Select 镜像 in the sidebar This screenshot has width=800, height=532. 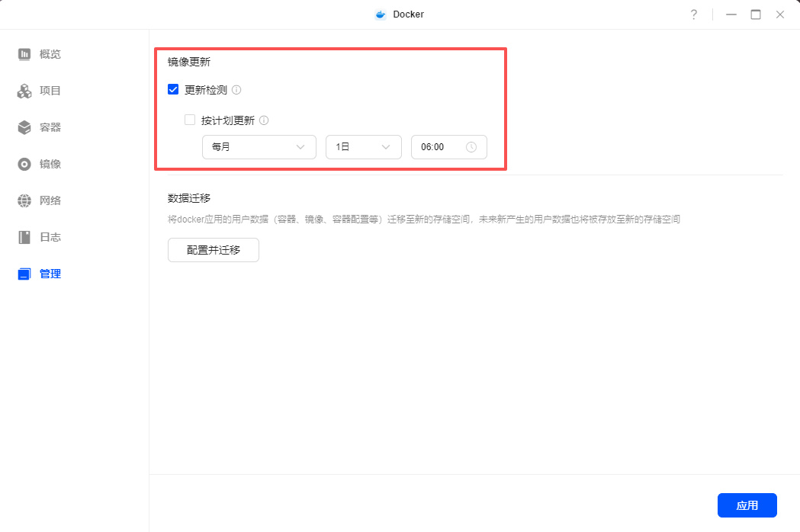coord(50,164)
